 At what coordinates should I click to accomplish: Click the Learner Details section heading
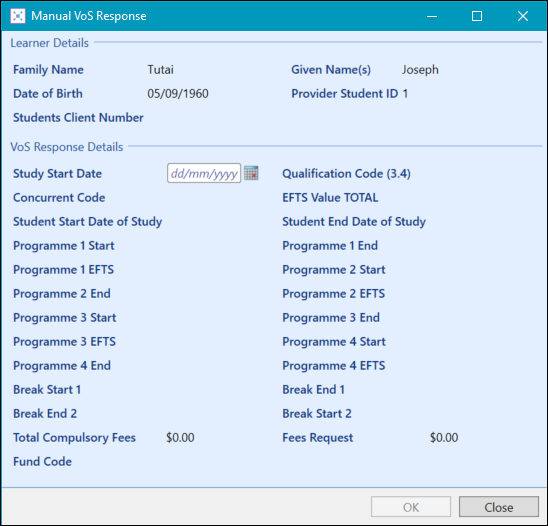pos(50,43)
